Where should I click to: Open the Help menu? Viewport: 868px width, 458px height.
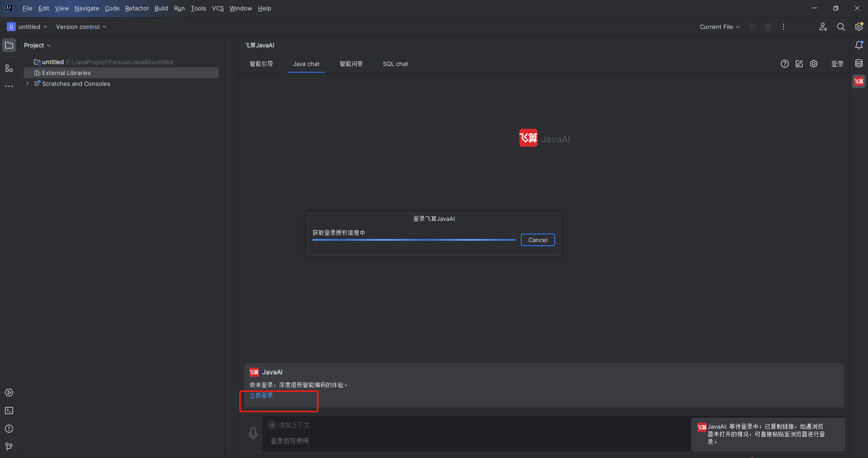(264, 8)
